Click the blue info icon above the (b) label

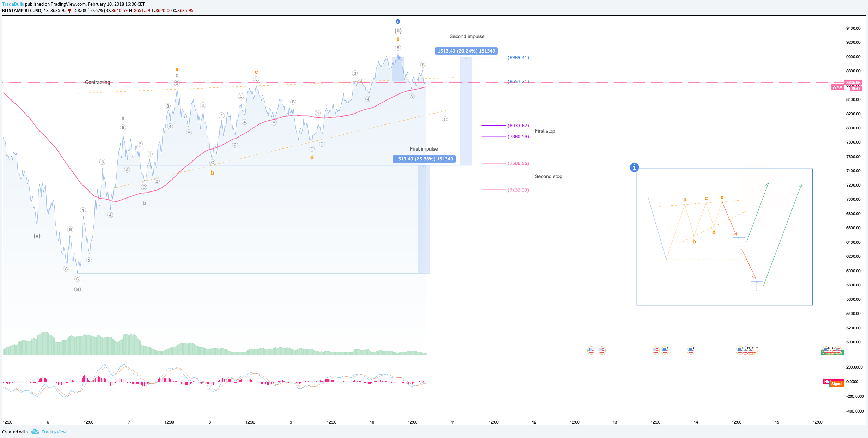pyautogui.click(x=398, y=22)
